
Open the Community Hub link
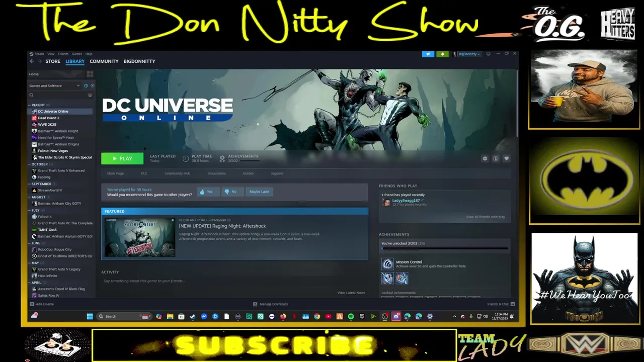[x=177, y=173]
